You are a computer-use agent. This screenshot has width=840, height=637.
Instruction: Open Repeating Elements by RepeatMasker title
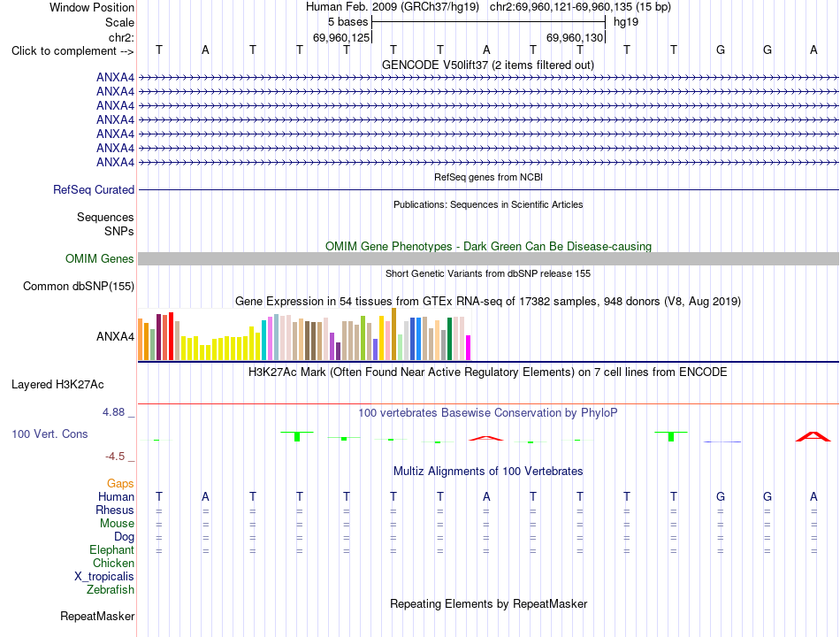(x=488, y=603)
